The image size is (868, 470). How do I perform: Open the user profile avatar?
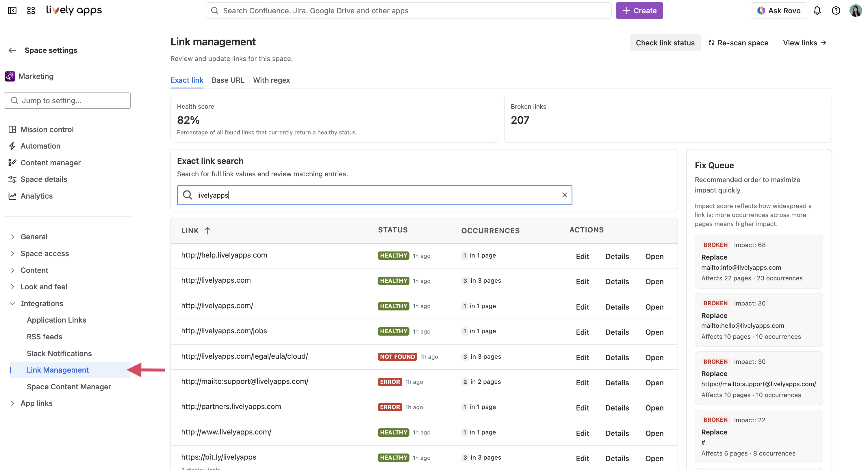(x=856, y=10)
